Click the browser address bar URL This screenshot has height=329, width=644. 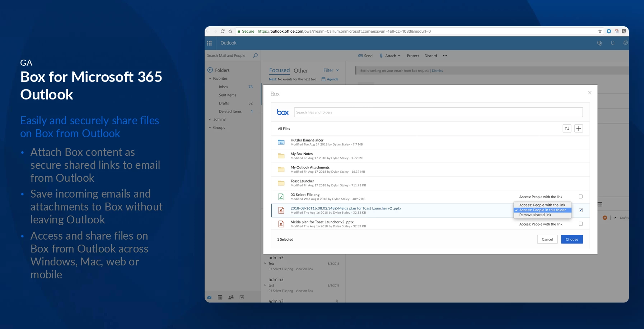click(x=344, y=31)
